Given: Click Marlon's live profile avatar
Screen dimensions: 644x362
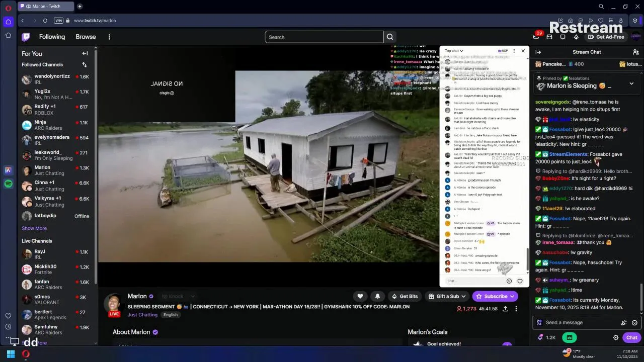Looking at the screenshot, I should tap(114, 304).
